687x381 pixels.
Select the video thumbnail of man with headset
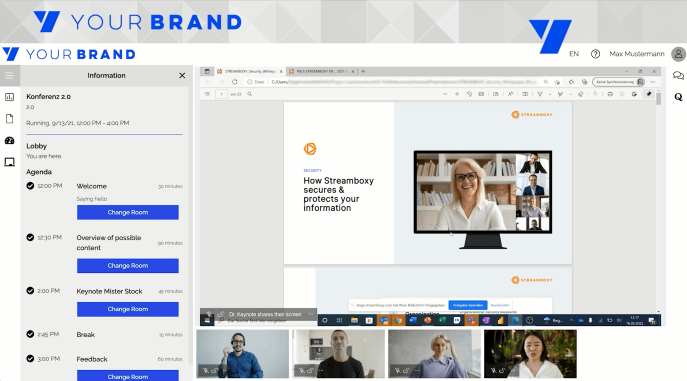[242, 354]
